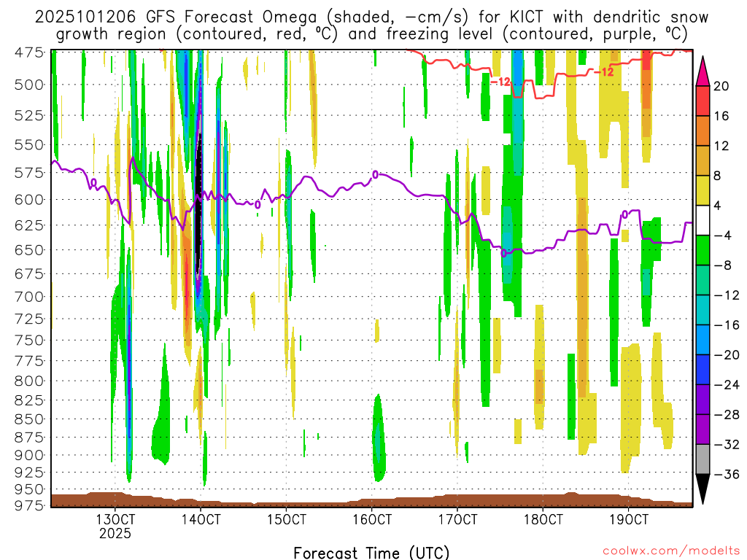Click the colorbar label -36
Viewport: 747px width, 560px height.
click(726, 474)
